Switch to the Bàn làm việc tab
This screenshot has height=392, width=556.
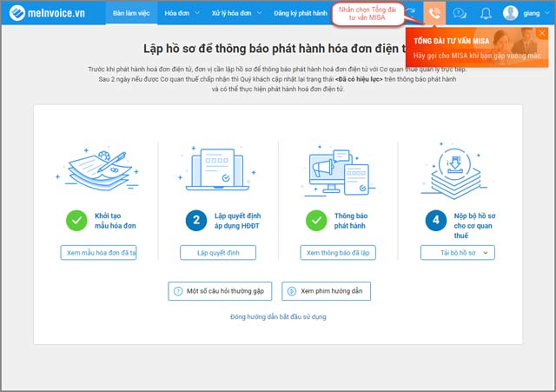click(131, 13)
